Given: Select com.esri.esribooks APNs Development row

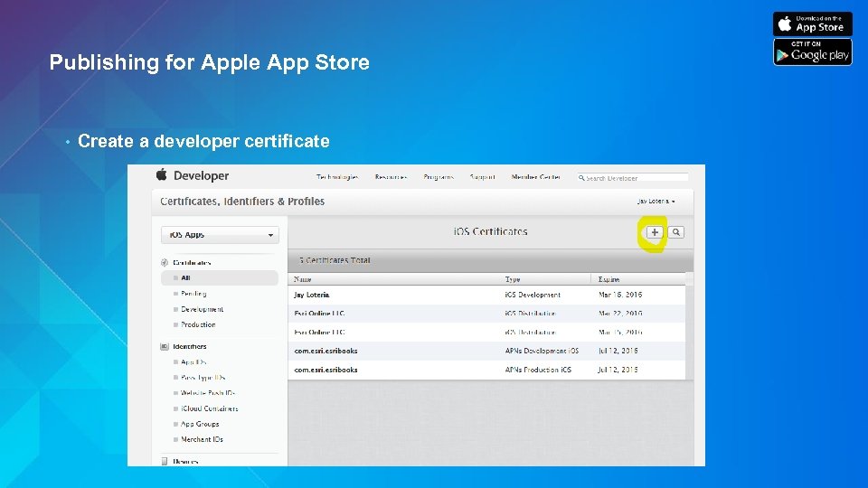Looking at the screenshot, I should click(486, 351).
